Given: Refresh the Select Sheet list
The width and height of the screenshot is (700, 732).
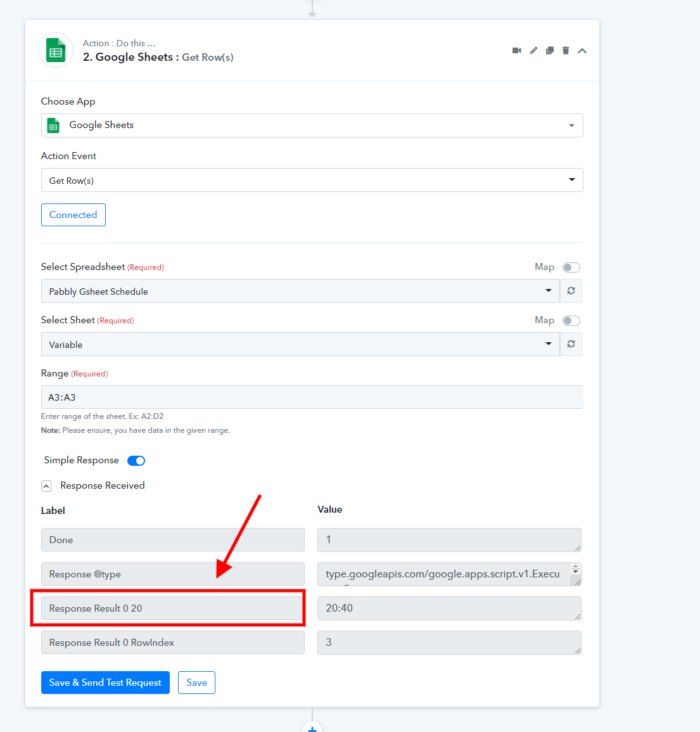Looking at the screenshot, I should tap(571, 344).
